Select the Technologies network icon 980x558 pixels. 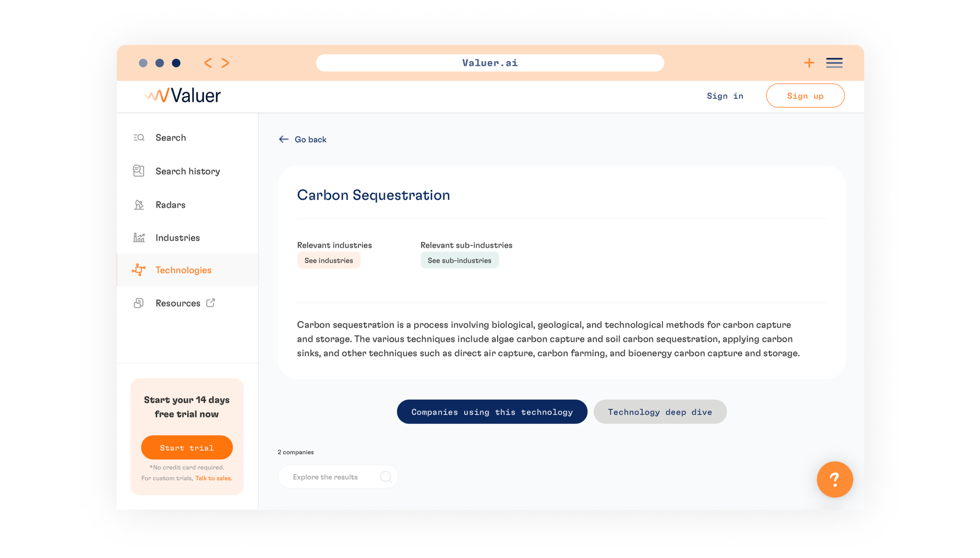click(x=139, y=270)
